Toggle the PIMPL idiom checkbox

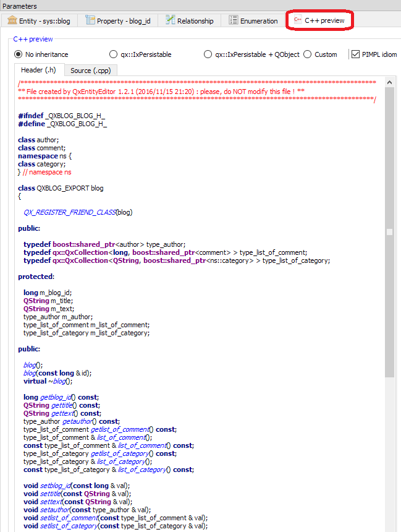coord(355,54)
